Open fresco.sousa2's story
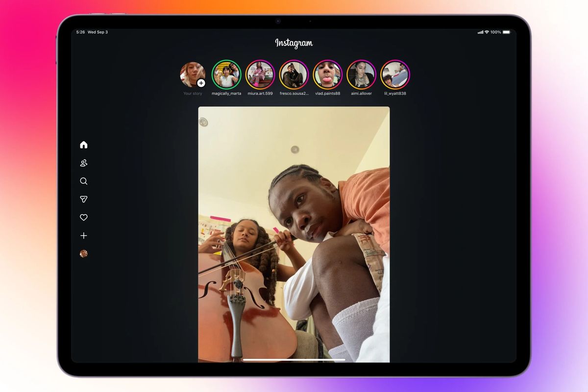This screenshot has height=392, width=588. 294,75
